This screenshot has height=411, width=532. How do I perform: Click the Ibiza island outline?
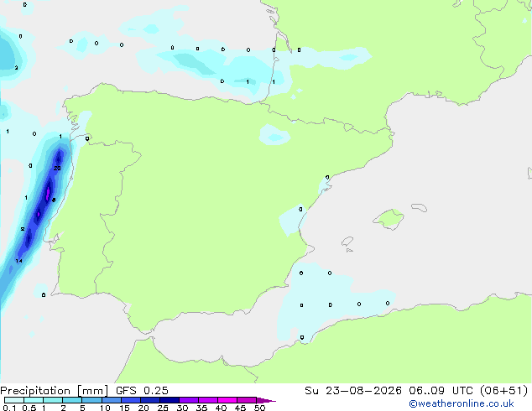347,242
